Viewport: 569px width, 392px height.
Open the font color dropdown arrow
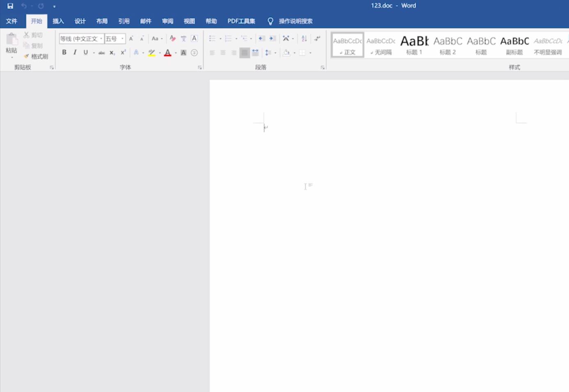[x=176, y=52]
